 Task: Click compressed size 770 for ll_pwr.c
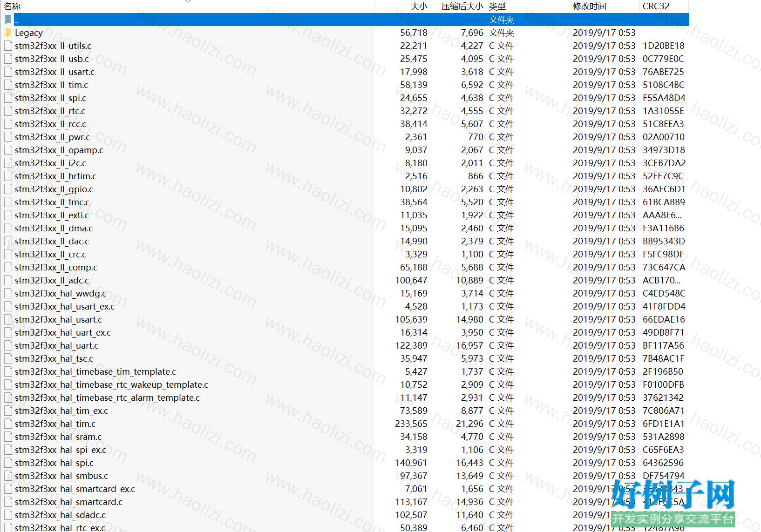click(x=476, y=137)
